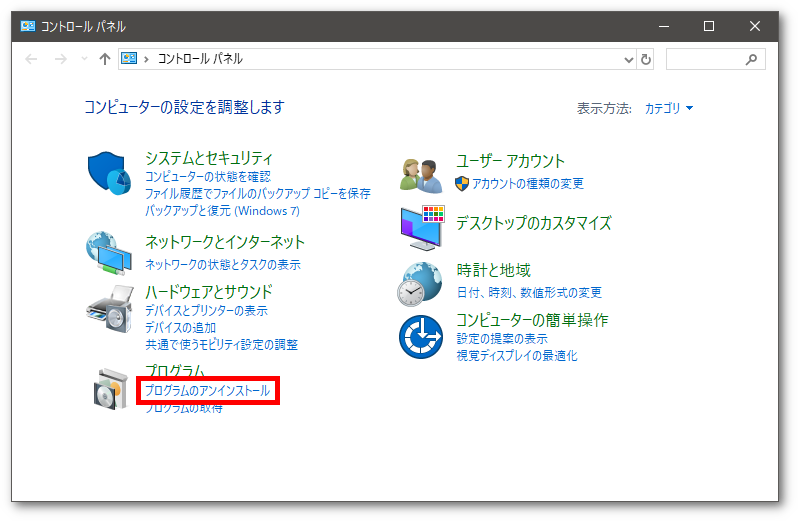Click 日付、時刻、数値形式の変更 link
Viewport: 798px width, 521px height.
[x=529, y=293]
